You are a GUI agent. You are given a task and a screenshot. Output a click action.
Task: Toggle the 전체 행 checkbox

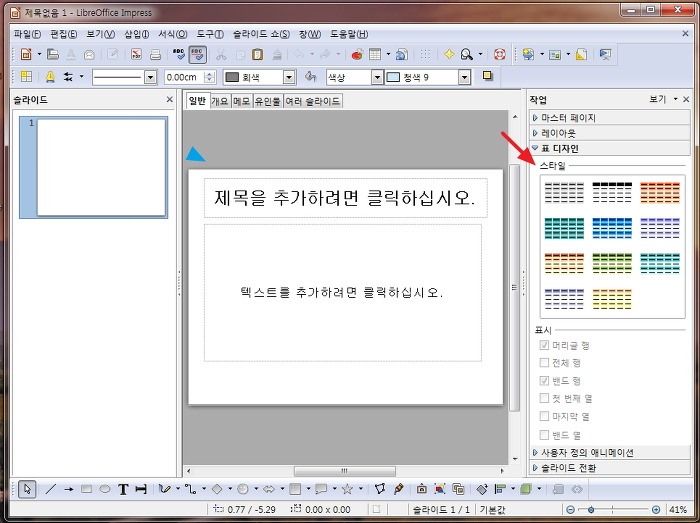point(544,362)
